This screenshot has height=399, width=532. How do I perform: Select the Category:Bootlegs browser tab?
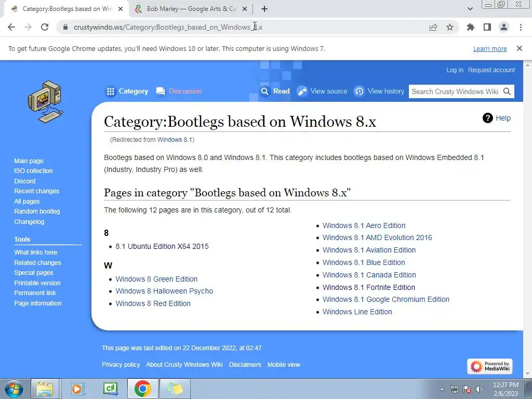point(66,9)
